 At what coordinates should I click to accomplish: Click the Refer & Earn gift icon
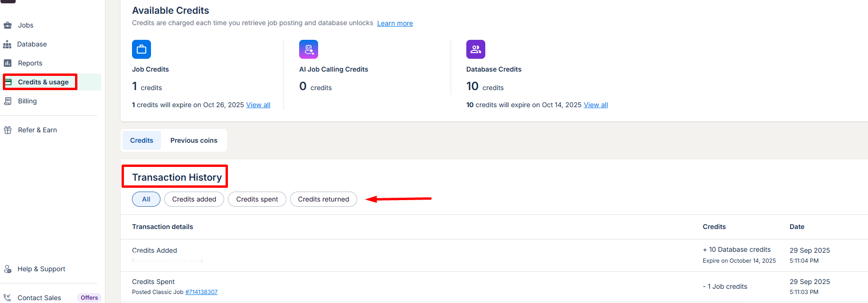[8, 130]
